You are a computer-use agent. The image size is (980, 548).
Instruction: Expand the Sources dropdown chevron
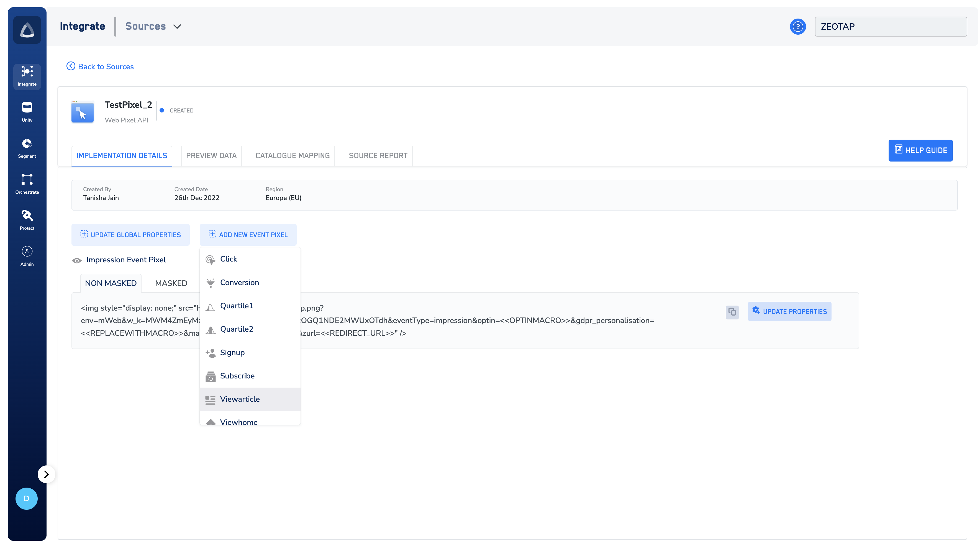(177, 27)
